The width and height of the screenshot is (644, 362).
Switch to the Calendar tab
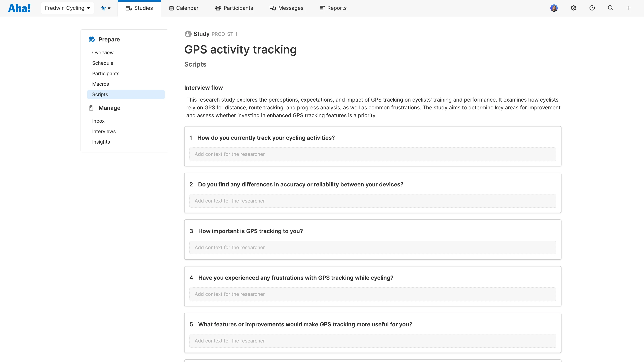coord(184,8)
